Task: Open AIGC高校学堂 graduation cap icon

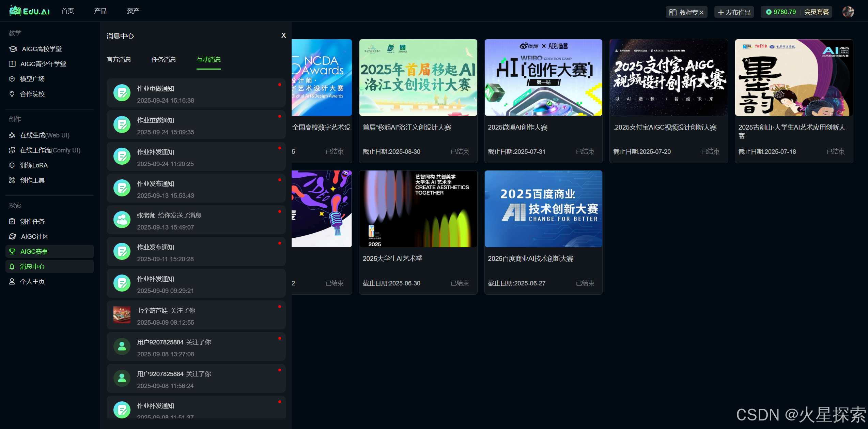Action: point(13,49)
